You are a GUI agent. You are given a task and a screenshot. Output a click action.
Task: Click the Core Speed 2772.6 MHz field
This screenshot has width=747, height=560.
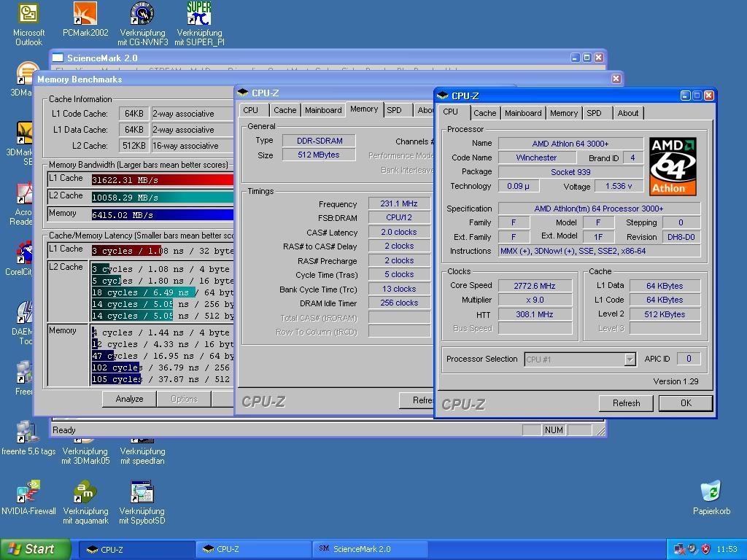point(535,286)
